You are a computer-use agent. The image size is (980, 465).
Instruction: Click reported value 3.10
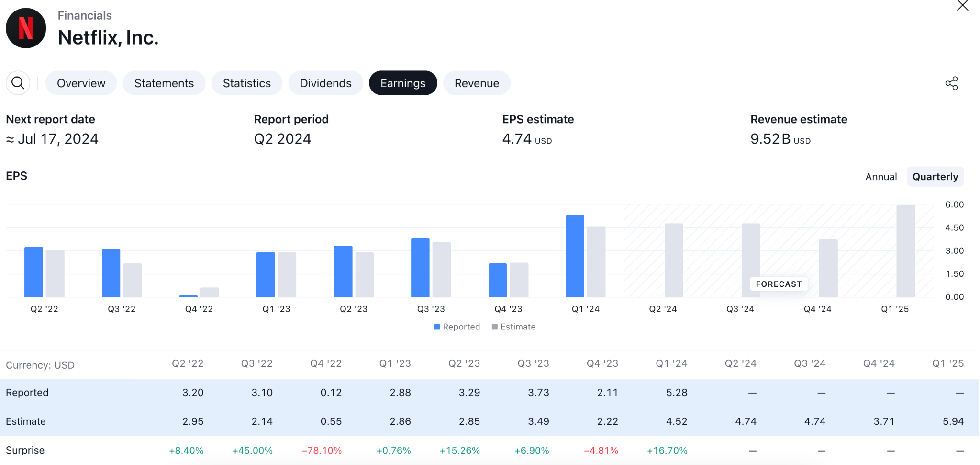click(262, 393)
